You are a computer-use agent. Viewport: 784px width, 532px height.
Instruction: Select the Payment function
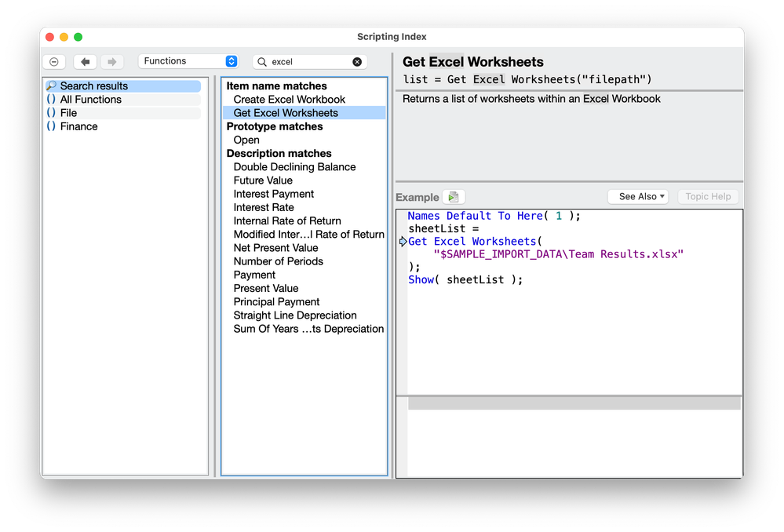tap(304, 275)
